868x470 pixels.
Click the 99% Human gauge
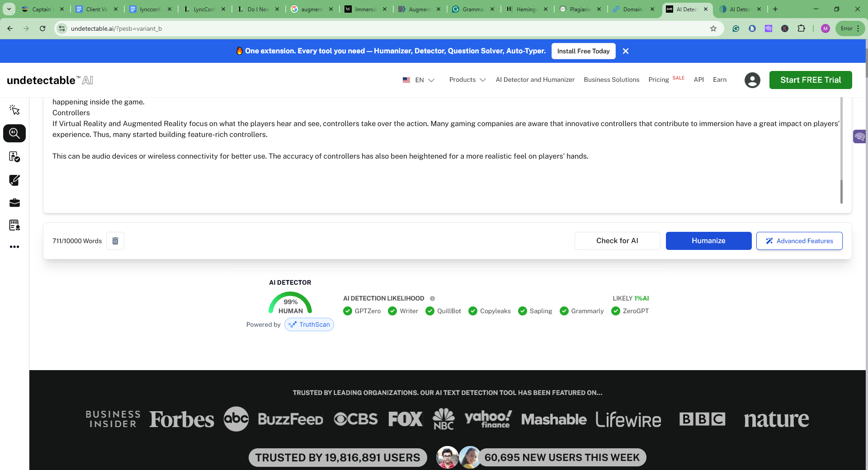coord(290,303)
